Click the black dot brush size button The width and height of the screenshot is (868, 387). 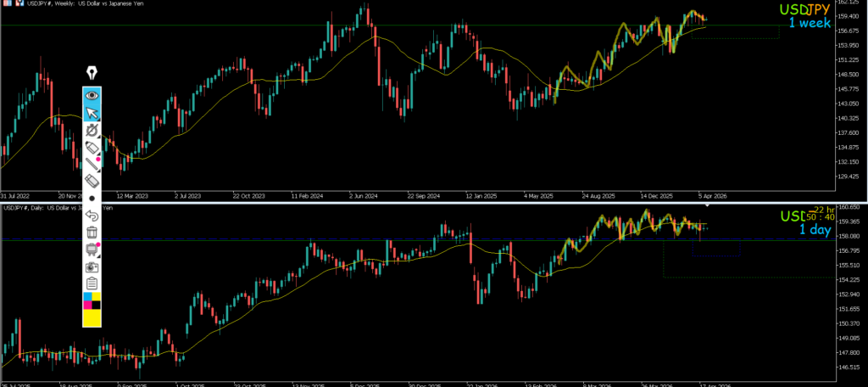pos(92,198)
